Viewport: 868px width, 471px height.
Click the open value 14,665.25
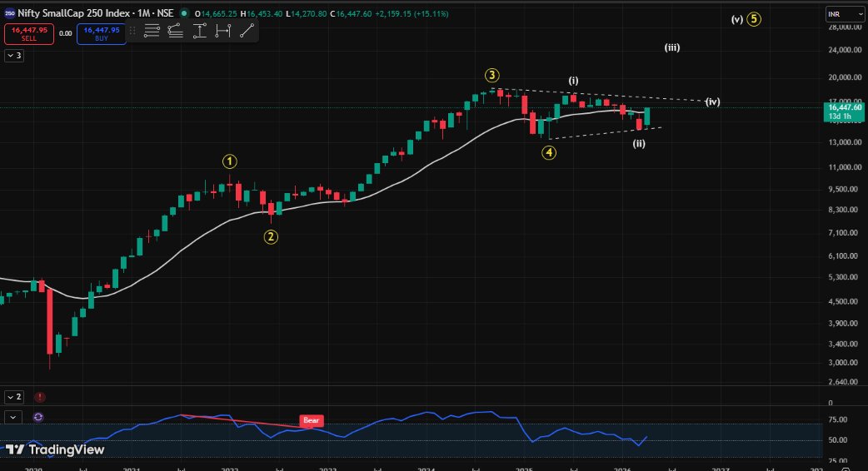pyautogui.click(x=219, y=14)
